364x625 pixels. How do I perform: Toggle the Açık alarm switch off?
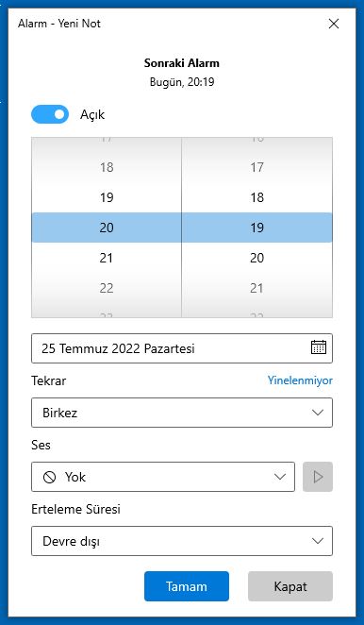pyautogui.click(x=50, y=114)
